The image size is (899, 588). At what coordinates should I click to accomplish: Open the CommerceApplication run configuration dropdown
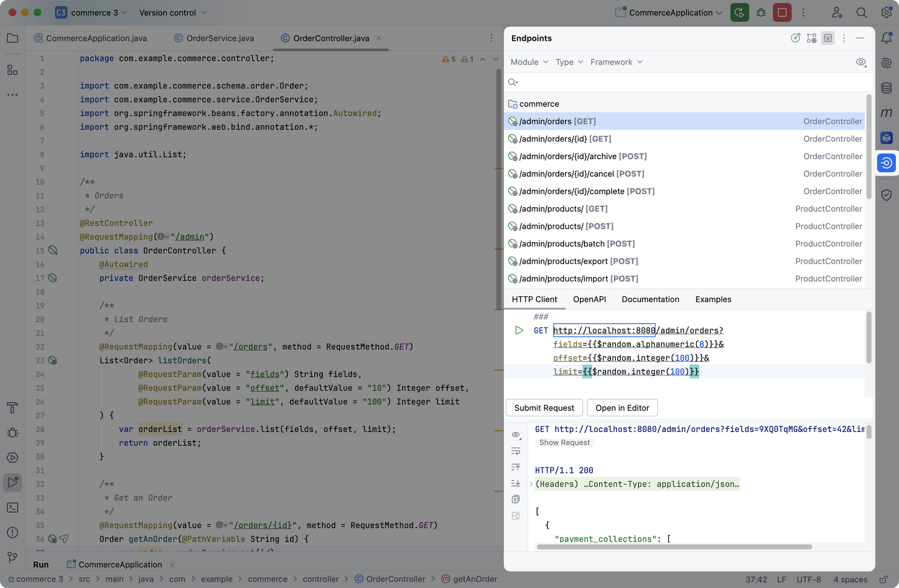[669, 13]
